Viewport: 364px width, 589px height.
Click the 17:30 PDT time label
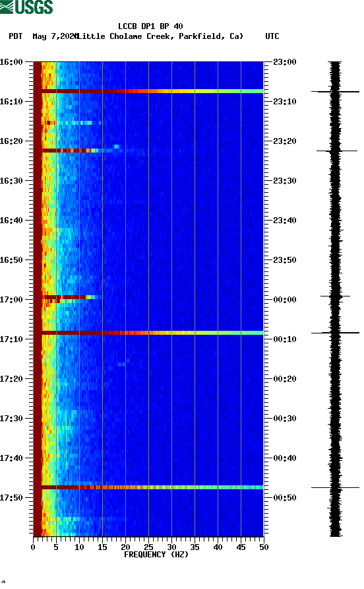(11, 419)
